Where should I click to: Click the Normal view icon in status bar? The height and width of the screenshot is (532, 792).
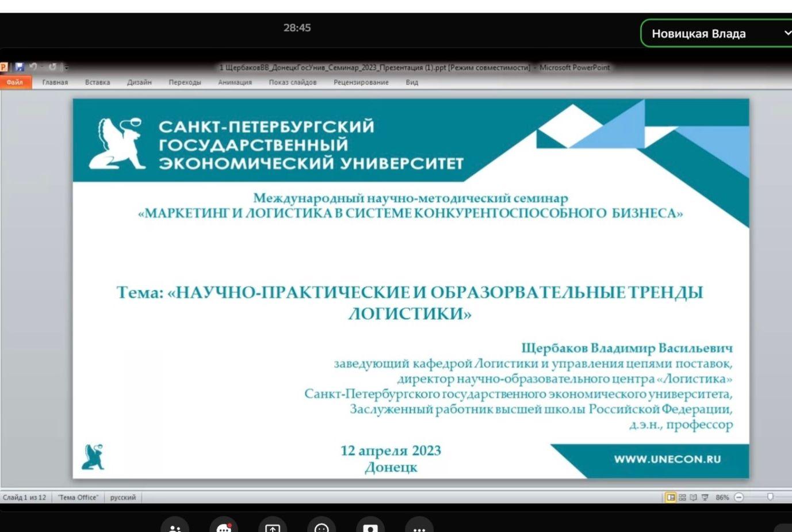[671, 497]
